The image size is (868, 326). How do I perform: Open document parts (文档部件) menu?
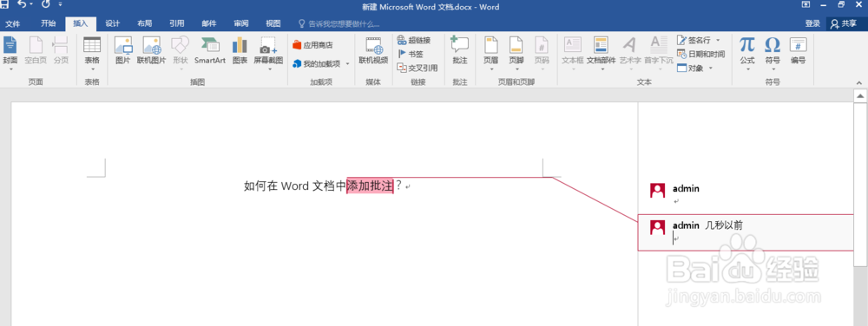602,54
